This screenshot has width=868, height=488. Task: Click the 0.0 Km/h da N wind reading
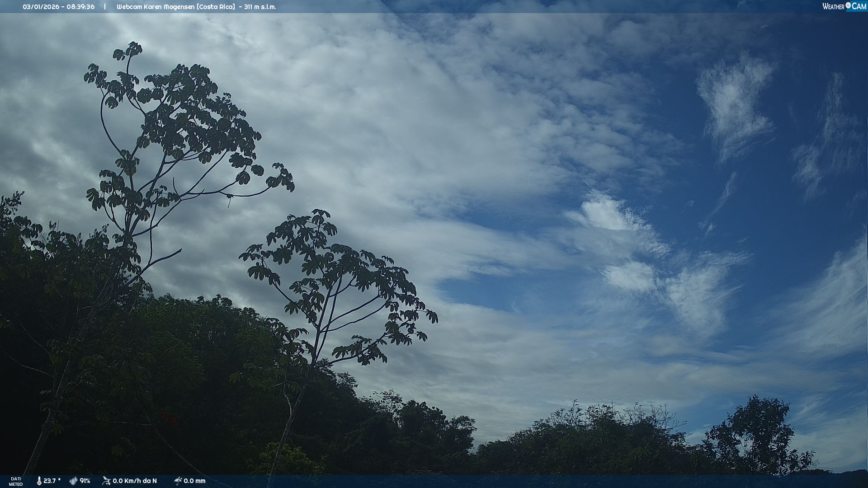click(135, 481)
